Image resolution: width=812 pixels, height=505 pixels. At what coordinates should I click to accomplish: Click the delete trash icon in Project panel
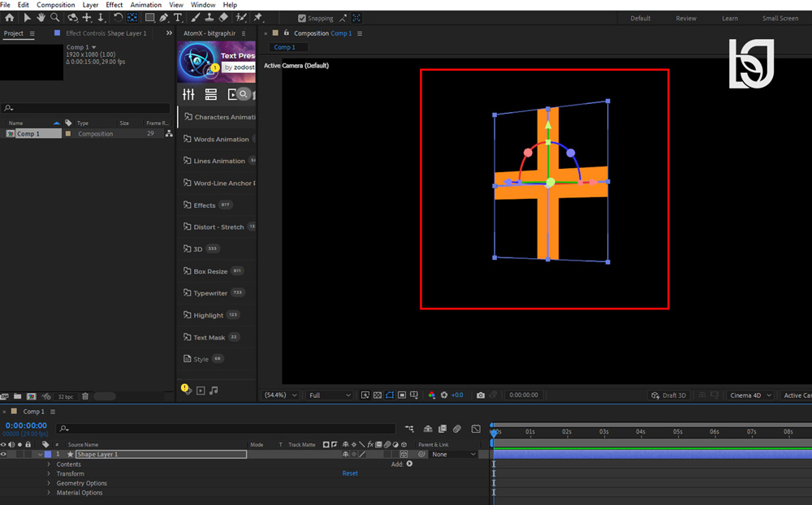(x=85, y=396)
